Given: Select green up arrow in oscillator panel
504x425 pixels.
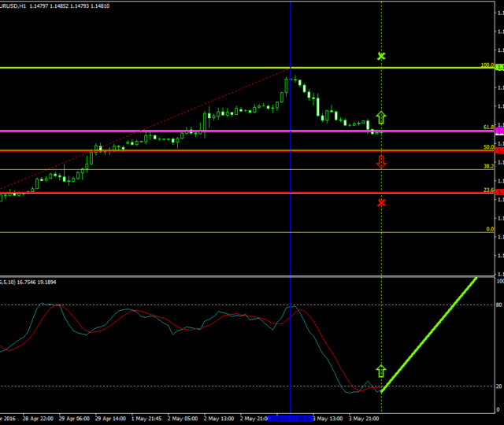Looking at the screenshot, I should [x=382, y=371].
